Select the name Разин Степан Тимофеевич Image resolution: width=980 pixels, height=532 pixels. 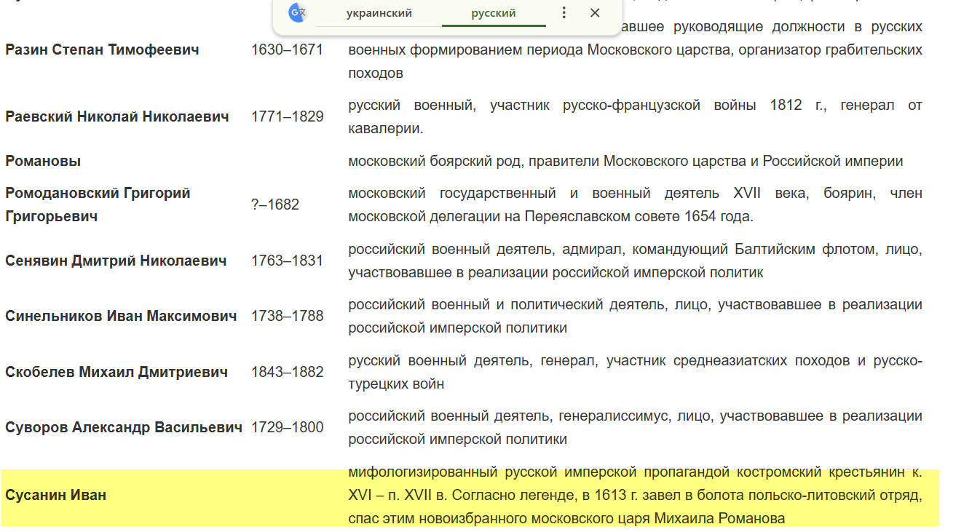pyautogui.click(x=102, y=49)
